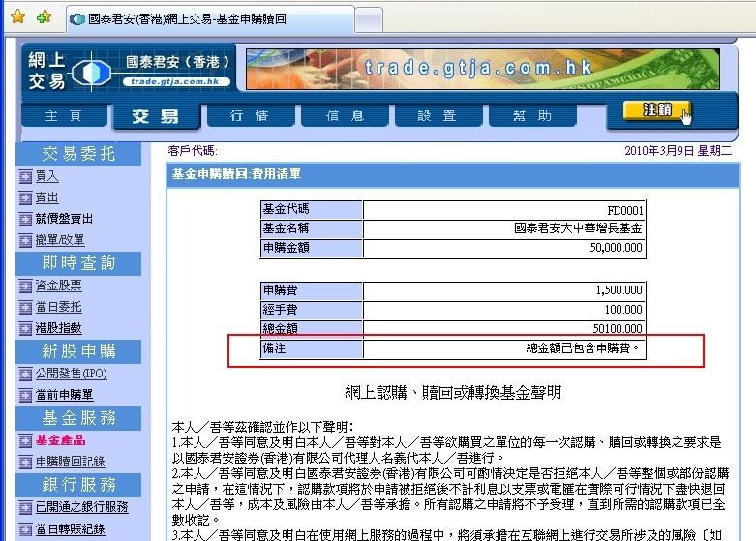The width and height of the screenshot is (756, 541).
Task: Click the arrow icon beside 當日轉賬紀錄
Action: tap(25, 529)
